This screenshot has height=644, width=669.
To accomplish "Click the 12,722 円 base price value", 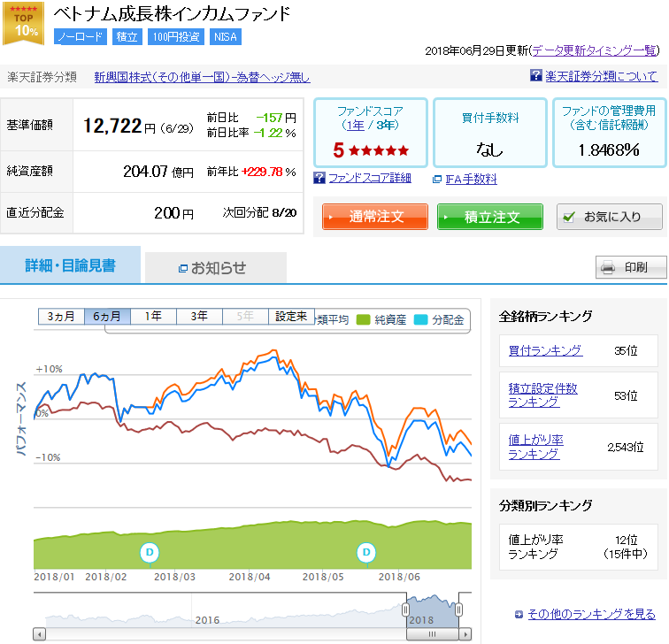I will click(x=119, y=126).
